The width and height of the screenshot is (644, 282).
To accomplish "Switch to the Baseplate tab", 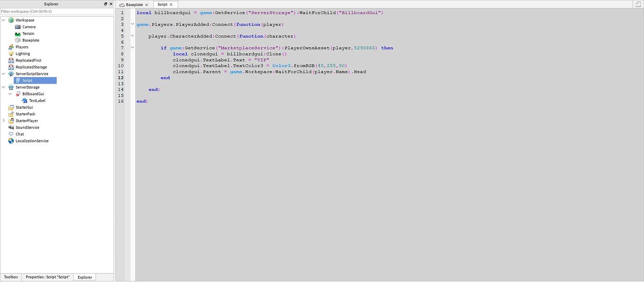I will (134, 4).
